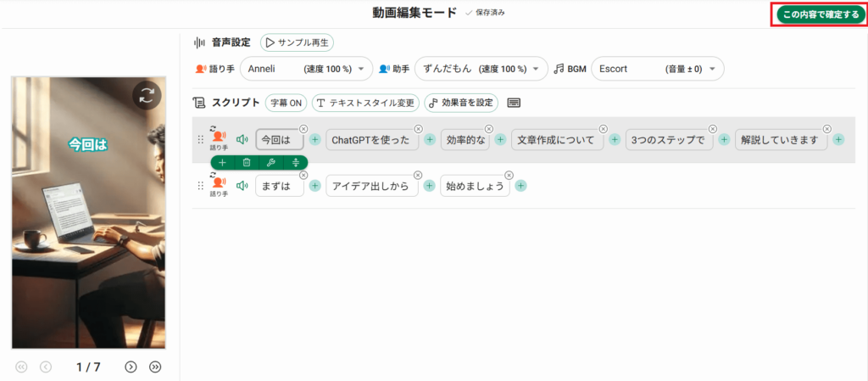Screen dimensions: 868x381
Task: Remove the ChatGPTを使った chip with its x
Action: click(418, 129)
